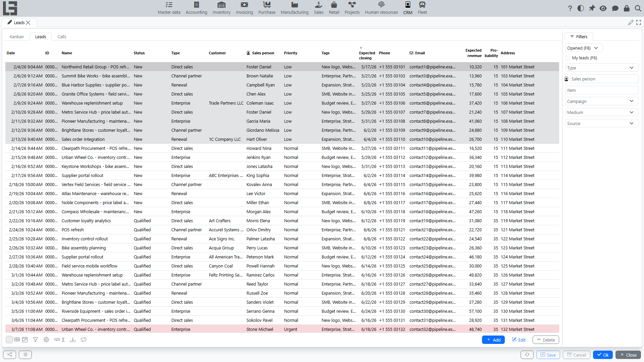Switch to grid table view icon
644x362 pixels.
17,340
